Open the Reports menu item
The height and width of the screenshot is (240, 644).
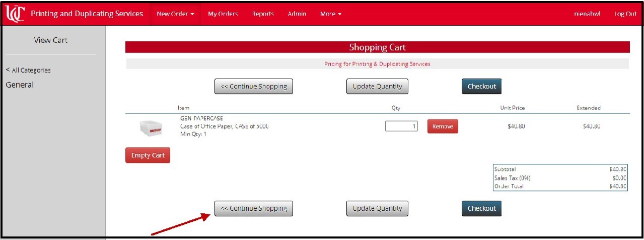point(263,14)
